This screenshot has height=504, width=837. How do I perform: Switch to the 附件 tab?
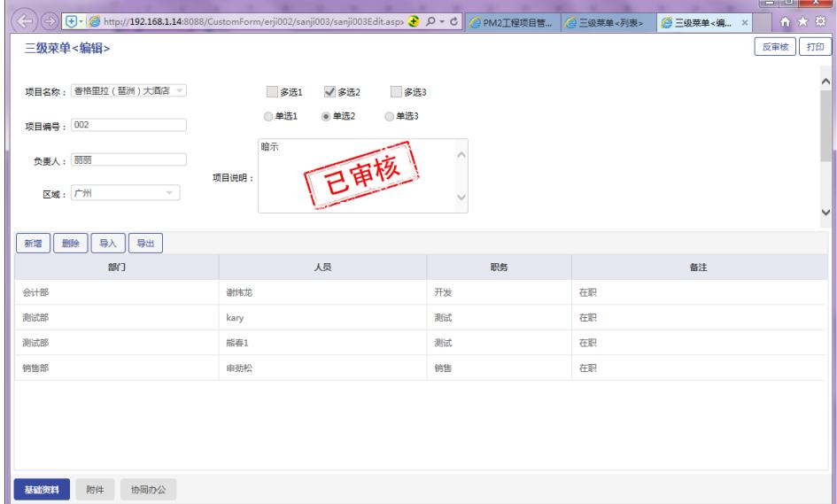click(93, 491)
